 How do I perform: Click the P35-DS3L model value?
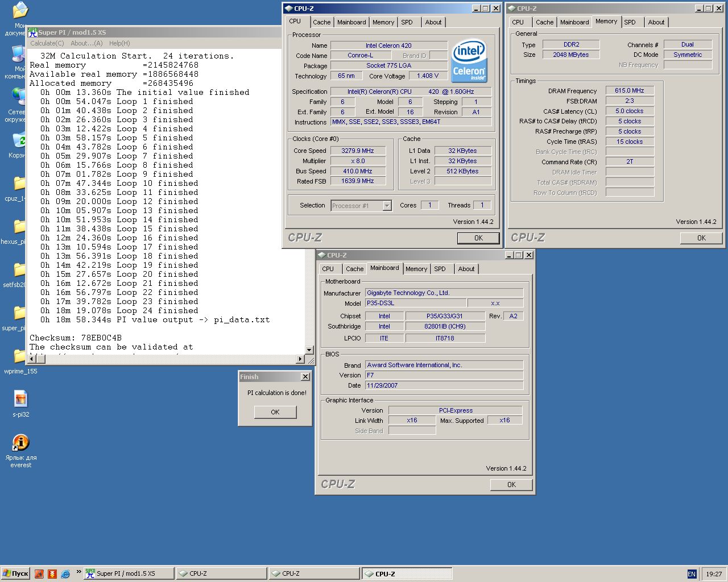pos(416,303)
